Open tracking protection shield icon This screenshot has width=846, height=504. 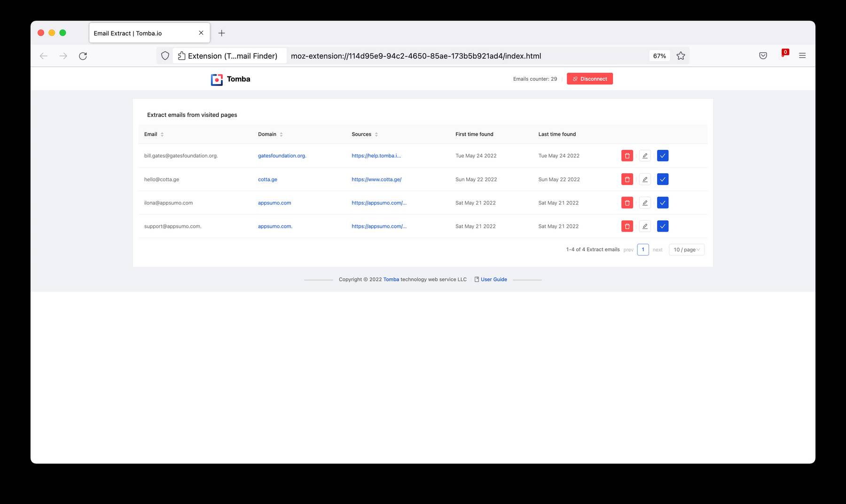(x=165, y=56)
